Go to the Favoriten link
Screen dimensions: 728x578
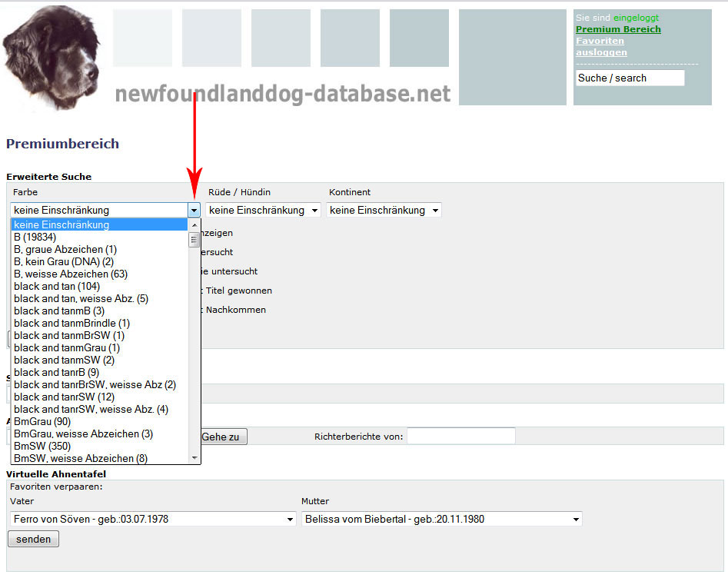click(600, 41)
